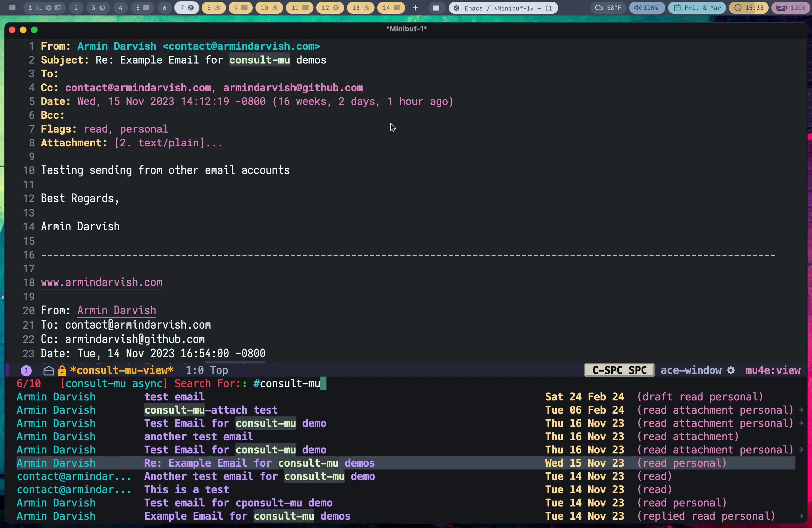Click the layout window icon after plus
This screenshot has height=528, width=812.
(x=436, y=7)
